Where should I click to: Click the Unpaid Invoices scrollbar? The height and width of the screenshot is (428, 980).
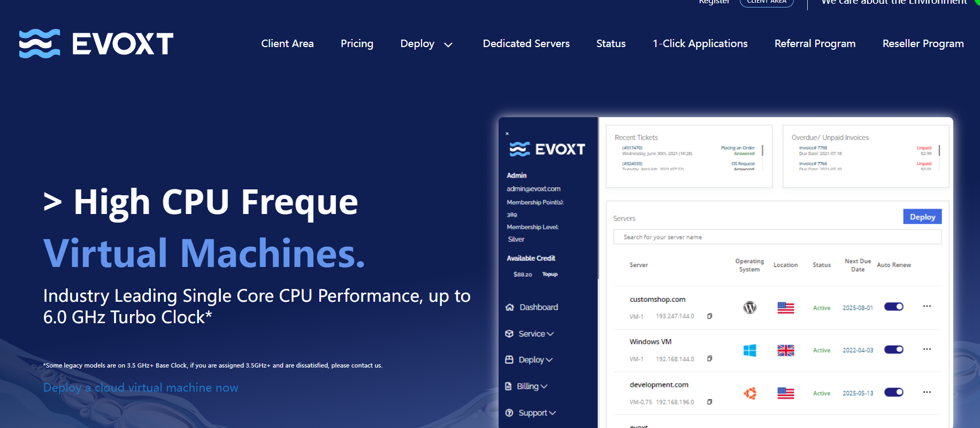[939, 150]
